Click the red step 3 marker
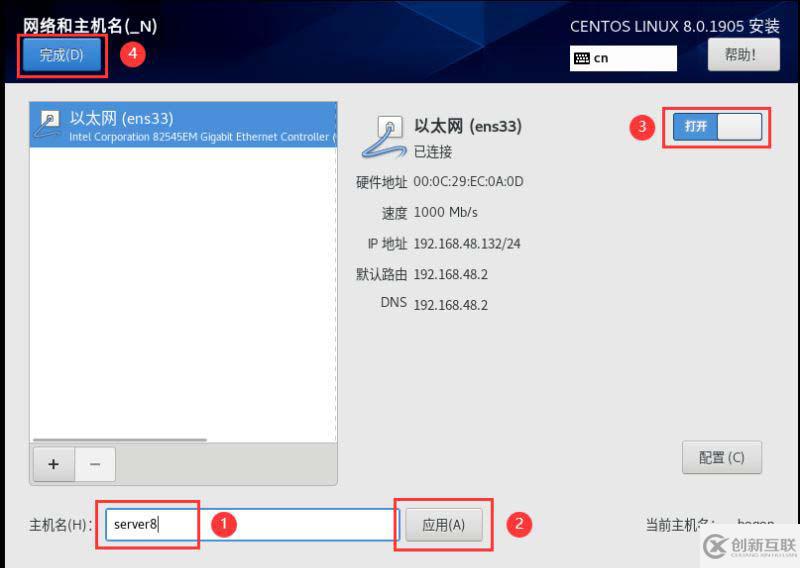The height and width of the screenshot is (568, 800). tap(642, 127)
